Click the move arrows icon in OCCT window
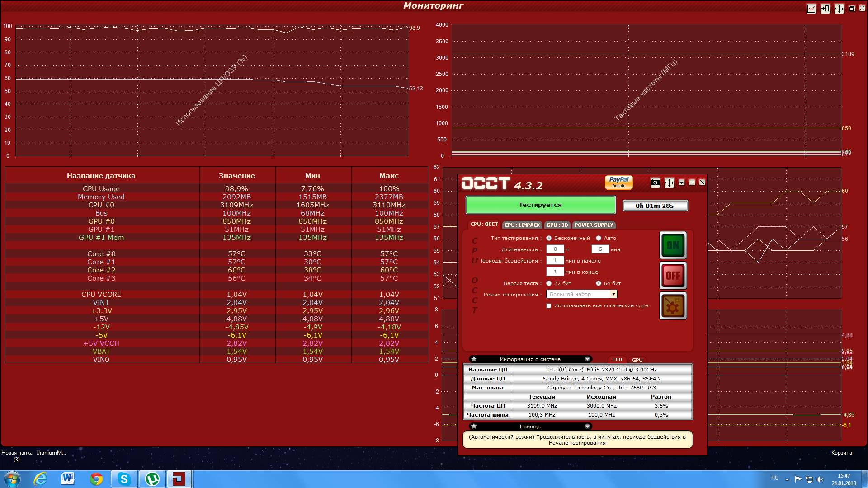 pyautogui.click(x=669, y=183)
